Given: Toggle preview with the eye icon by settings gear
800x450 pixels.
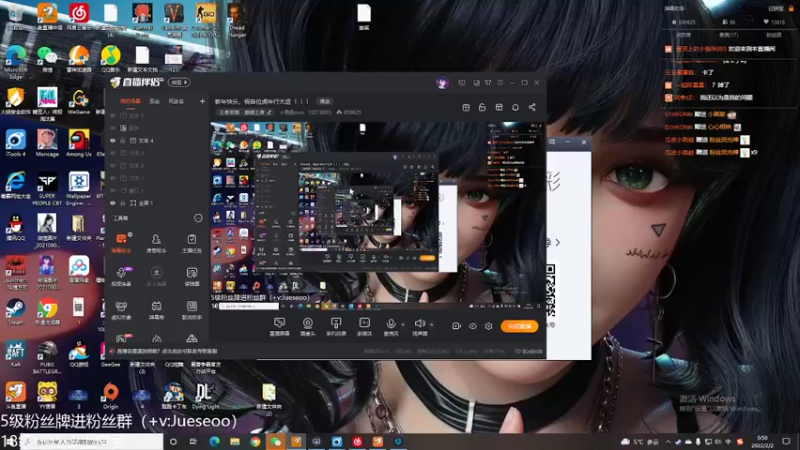Looking at the screenshot, I should pyautogui.click(x=472, y=326).
